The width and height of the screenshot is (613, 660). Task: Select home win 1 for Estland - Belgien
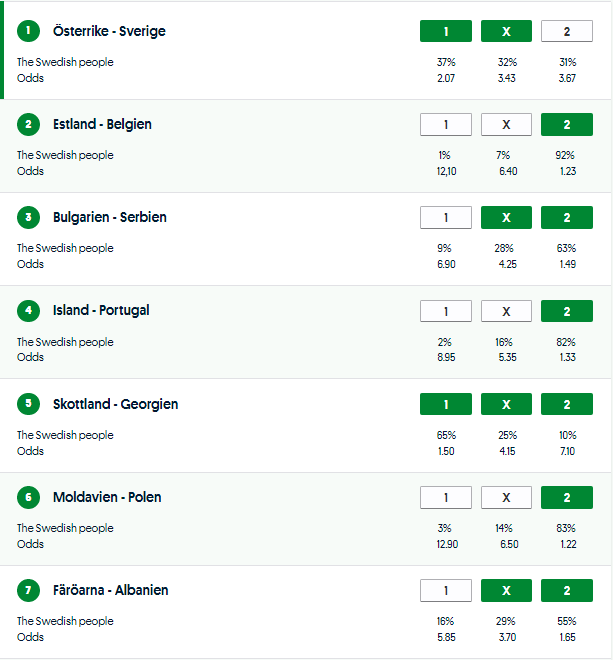446,124
